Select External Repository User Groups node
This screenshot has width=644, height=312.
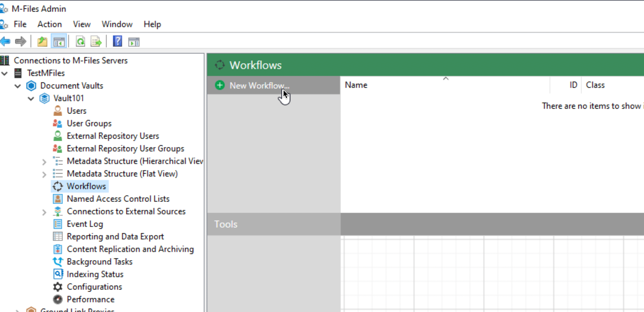coord(126,149)
